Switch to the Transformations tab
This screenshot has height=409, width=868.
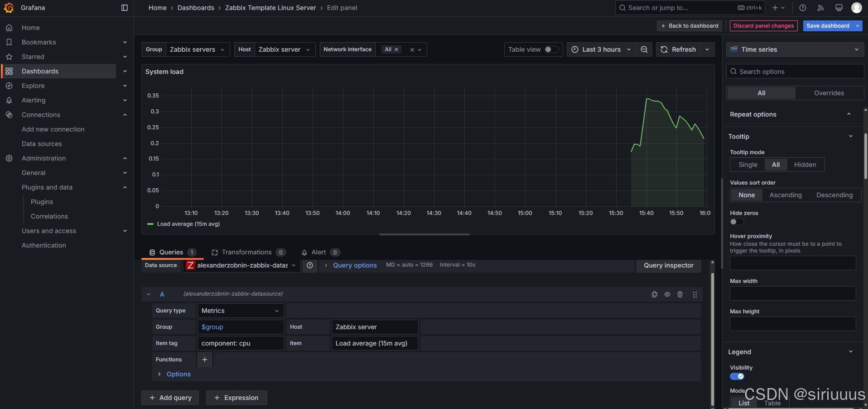click(x=248, y=252)
